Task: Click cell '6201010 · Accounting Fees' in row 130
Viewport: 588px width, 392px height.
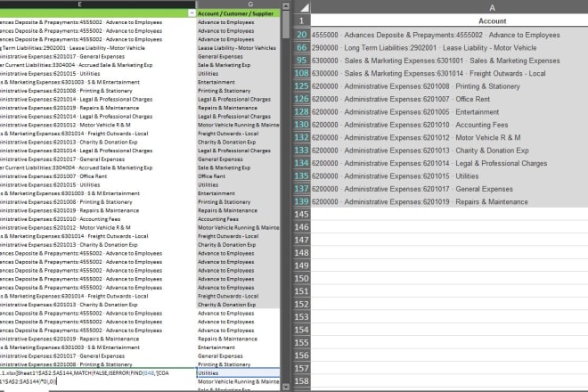Action: coord(449,125)
